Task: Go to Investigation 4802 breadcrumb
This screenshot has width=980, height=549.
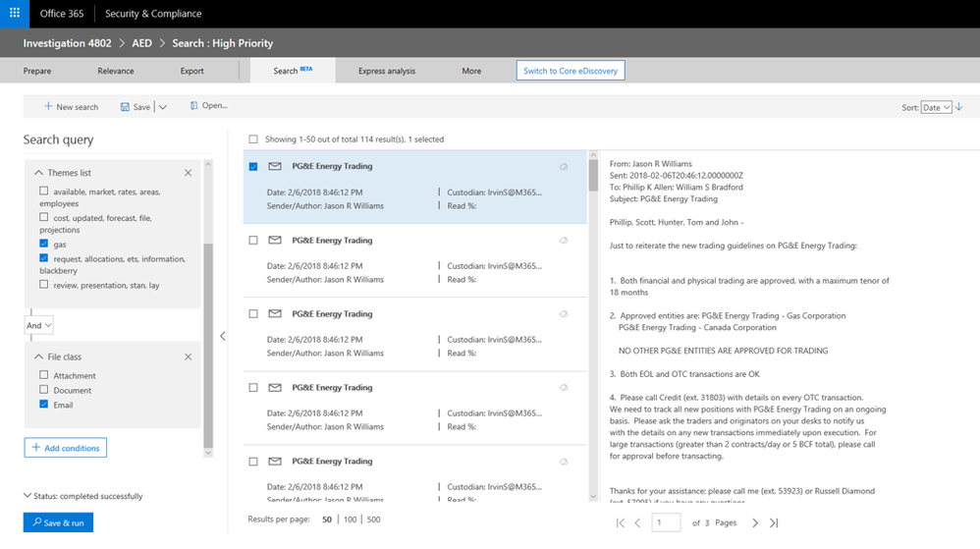Action: point(67,43)
